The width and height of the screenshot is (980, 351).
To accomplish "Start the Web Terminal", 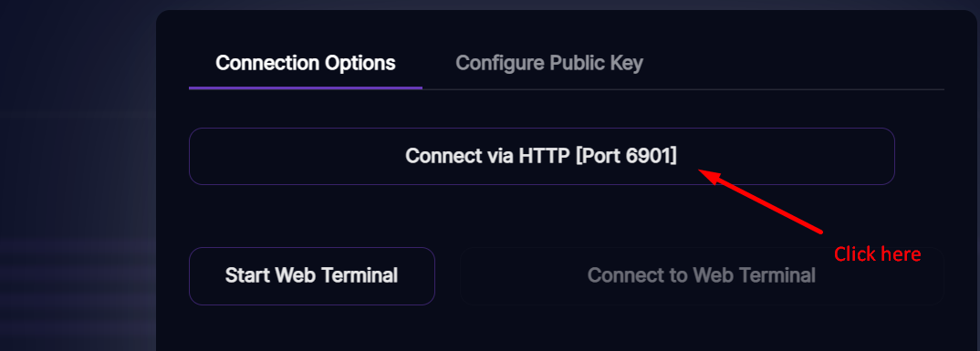I will coord(311,275).
